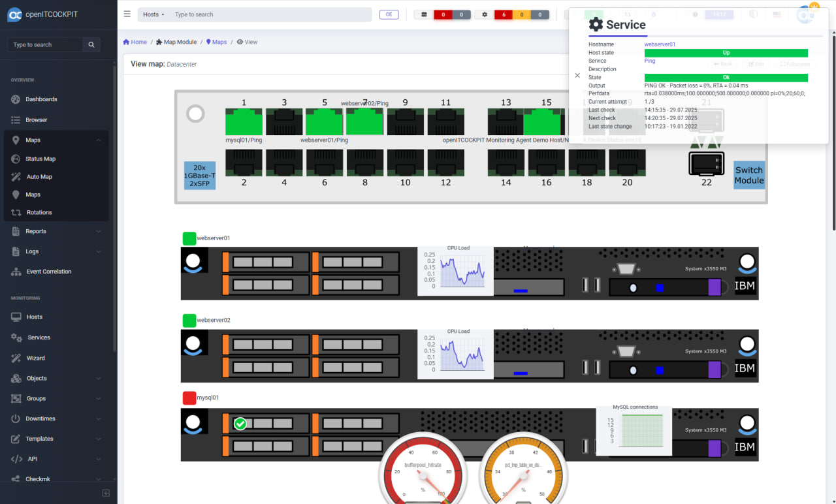Click the 20x 1GBase-T 2xSFP label

(x=200, y=175)
